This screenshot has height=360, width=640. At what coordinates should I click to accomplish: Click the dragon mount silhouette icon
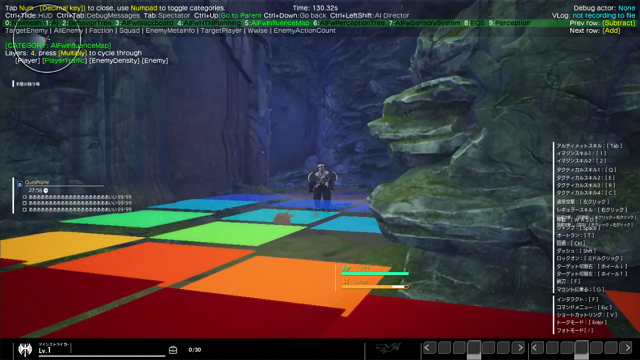[x=388, y=348]
